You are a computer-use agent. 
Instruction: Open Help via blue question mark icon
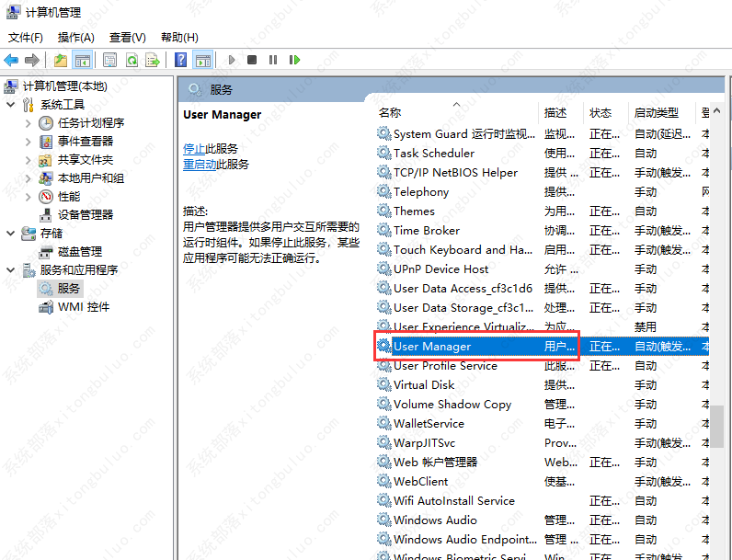[x=181, y=60]
